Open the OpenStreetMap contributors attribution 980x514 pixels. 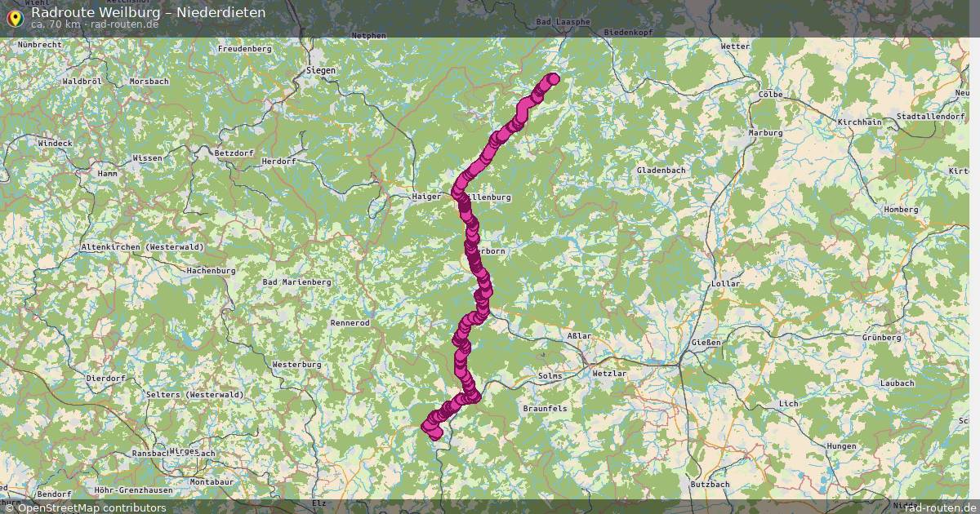86,507
